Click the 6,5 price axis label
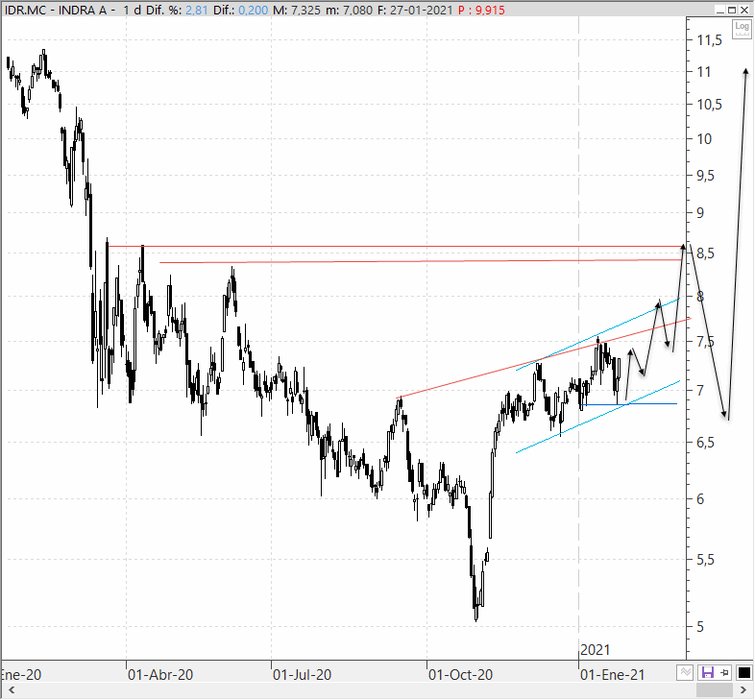Viewport: 755px width, 700px height. [x=706, y=443]
